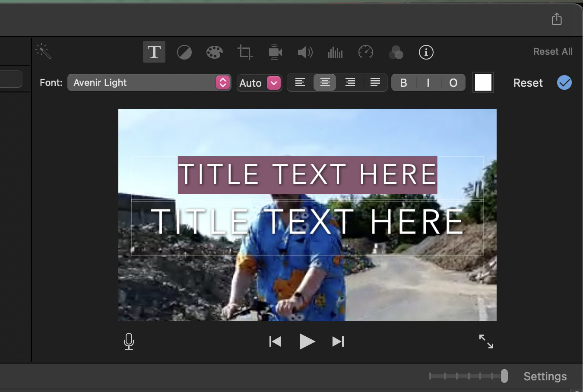This screenshot has width=583, height=392.
Task: Toggle italic I formatting
Action: [428, 83]
